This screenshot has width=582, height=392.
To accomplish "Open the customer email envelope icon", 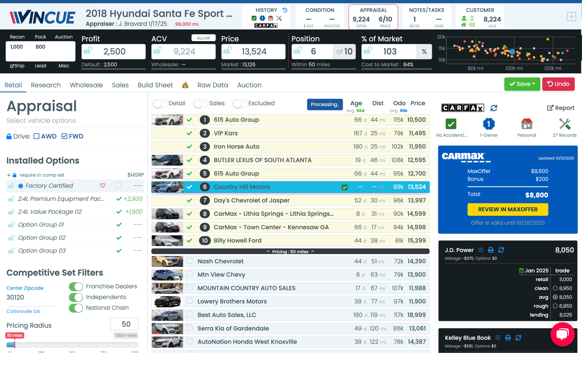I will coord(472,25).
